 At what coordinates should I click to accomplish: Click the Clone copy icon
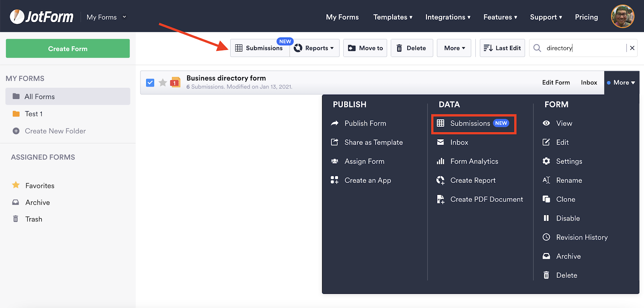(x=546, y=199)
